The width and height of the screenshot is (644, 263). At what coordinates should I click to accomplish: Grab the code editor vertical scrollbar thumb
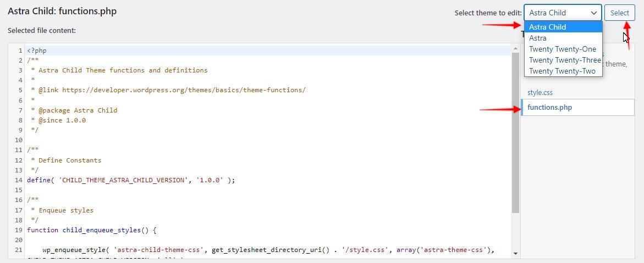pos(515,132)
